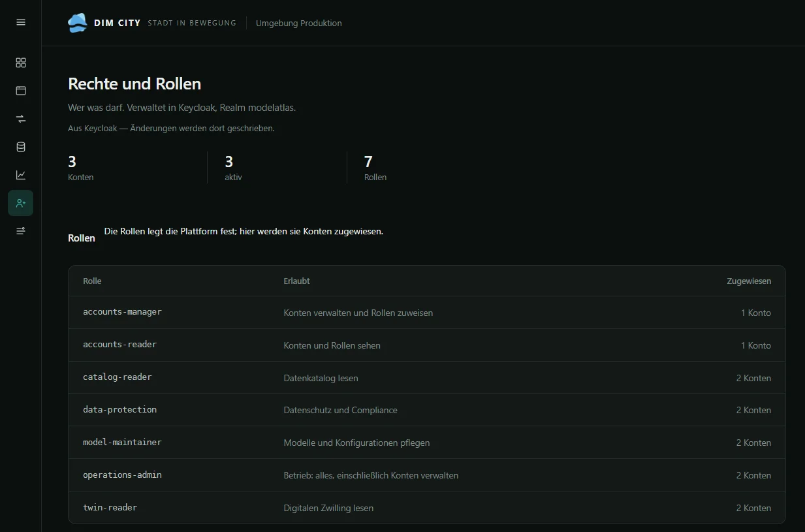This screenshot has width=805, height=532.
Task: Select the model-maintainer role name
Action: click(122, 443)
